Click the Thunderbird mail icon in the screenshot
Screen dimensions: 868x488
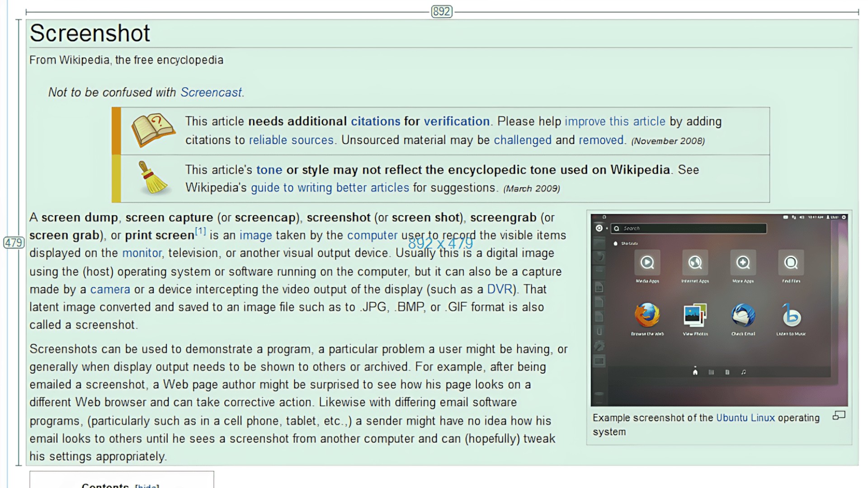[x=743, y=315]
